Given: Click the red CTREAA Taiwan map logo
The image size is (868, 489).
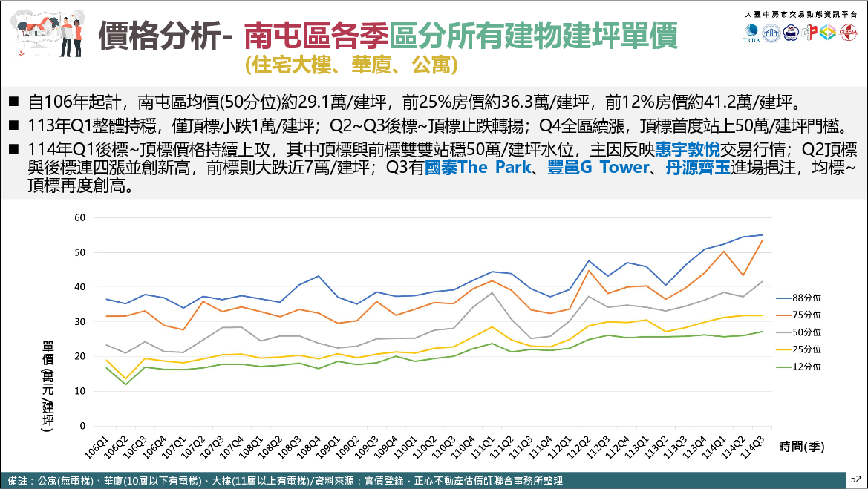Looking at the screenshot, I should point(847,33).
